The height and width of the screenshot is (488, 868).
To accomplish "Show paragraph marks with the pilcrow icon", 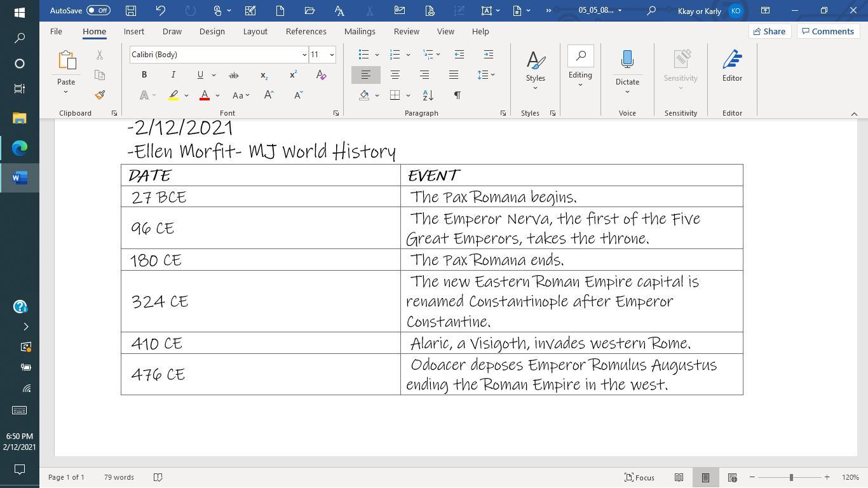I will (x=457, y=95).
